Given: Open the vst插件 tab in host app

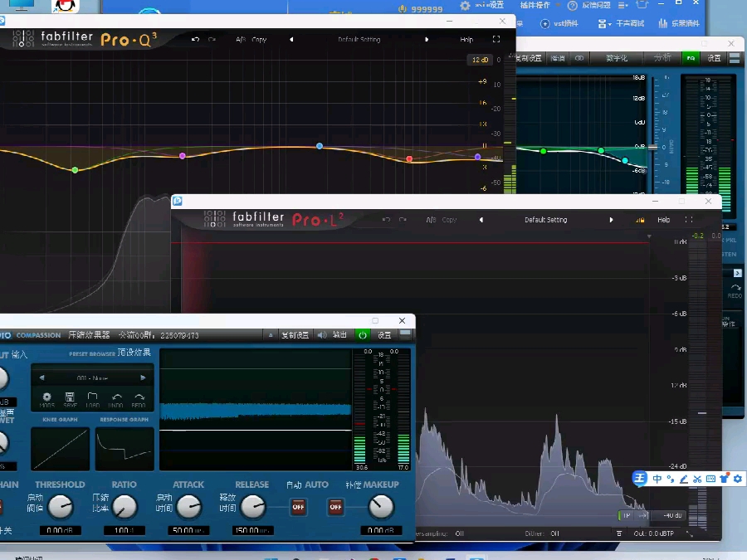Looking at the screenshot, I should coord(559,23).
